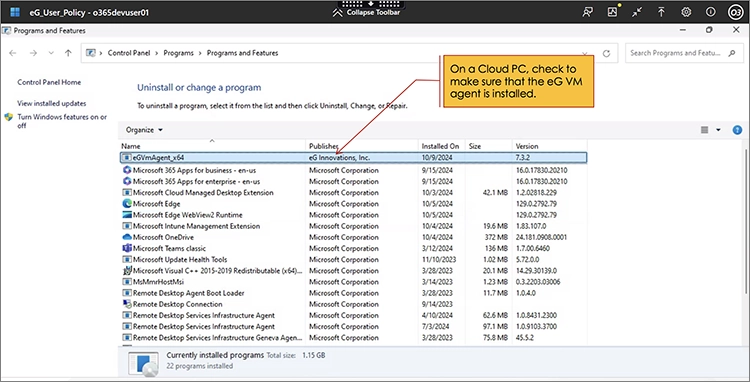Screen dimensions: 750x382
Task: Exit full screen using diagonal arrows icon
Action: (637, 12)
